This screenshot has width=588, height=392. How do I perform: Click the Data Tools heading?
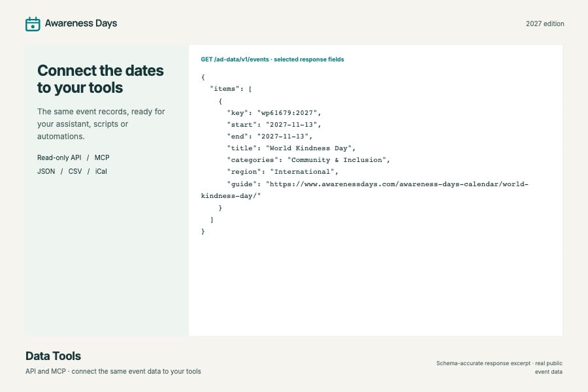54,355
